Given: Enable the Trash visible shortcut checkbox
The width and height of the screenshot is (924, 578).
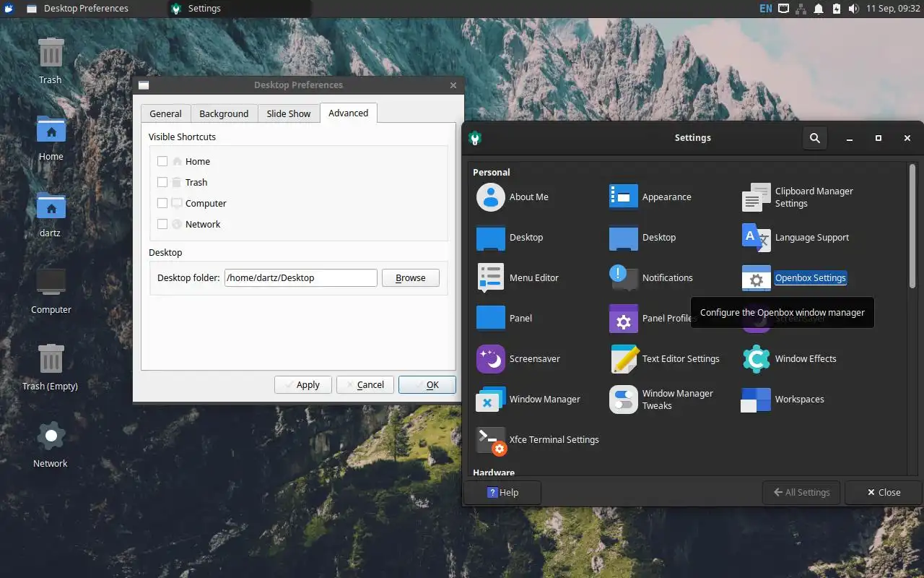Looking at the screenshot, I should pos(162,182).
